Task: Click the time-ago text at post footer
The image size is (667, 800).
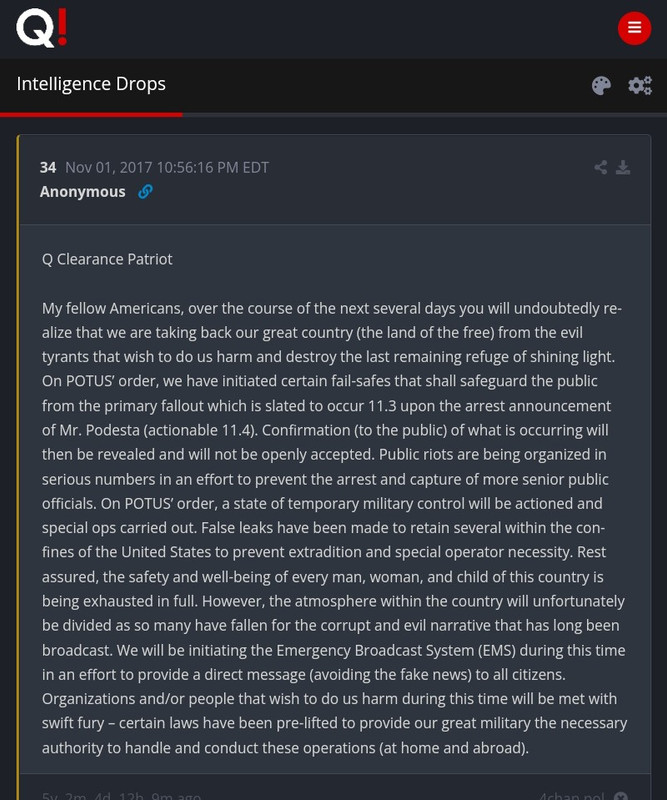Action: point(121,796)
